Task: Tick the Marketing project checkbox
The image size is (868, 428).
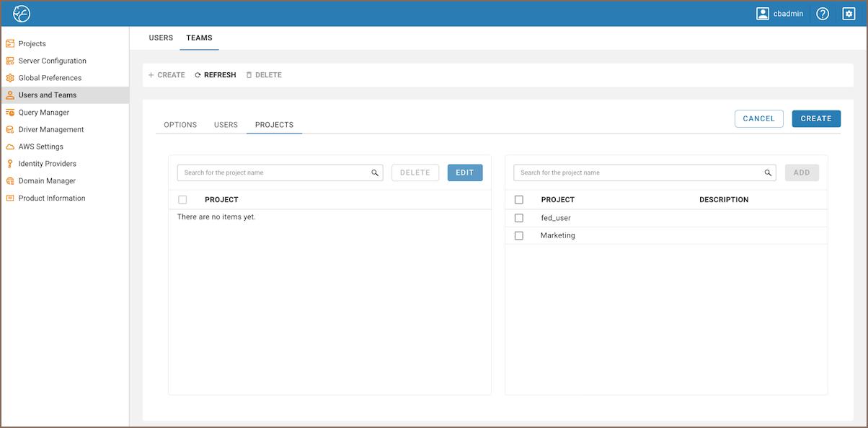Action: [x=519, y=236]
